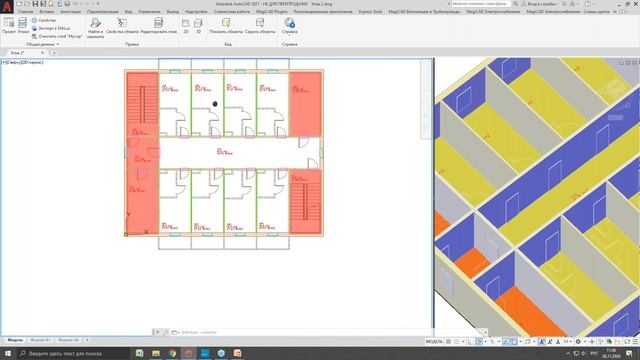
Task: Expand the quick access toolbar customize arrow
Action: 98,4
